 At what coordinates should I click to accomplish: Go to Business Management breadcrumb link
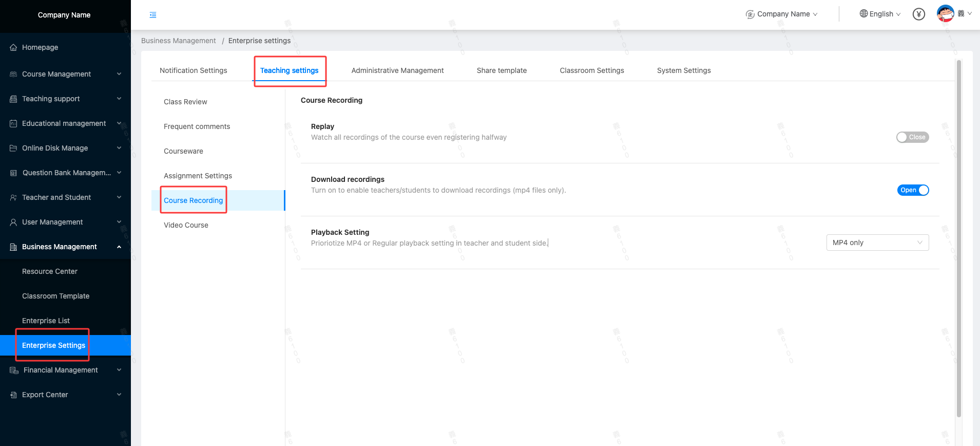pyautogui.click(x=178, y=41)
